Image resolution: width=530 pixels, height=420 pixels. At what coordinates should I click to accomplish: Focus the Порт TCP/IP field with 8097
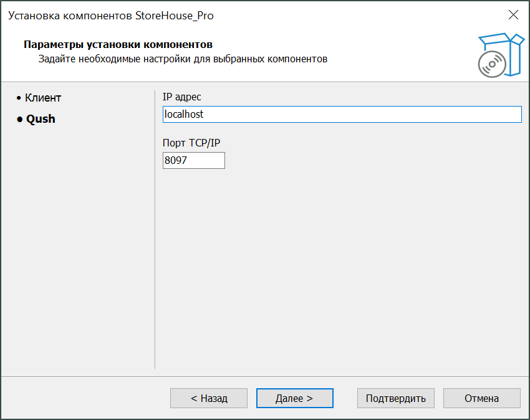[x=193, y=160]
